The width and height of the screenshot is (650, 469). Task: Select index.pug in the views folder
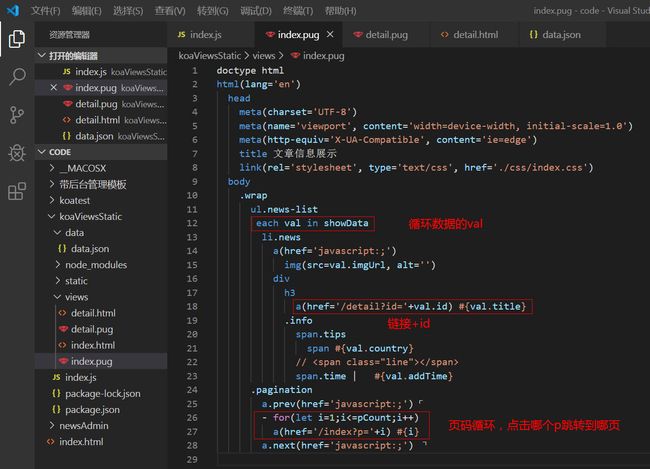(x=101, y=361)
